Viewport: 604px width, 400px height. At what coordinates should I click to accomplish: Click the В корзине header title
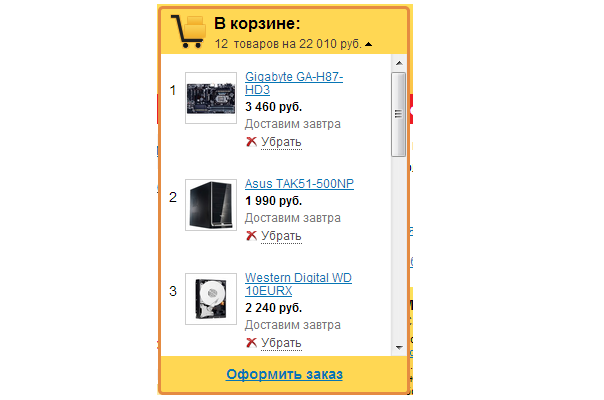(257, 24)
